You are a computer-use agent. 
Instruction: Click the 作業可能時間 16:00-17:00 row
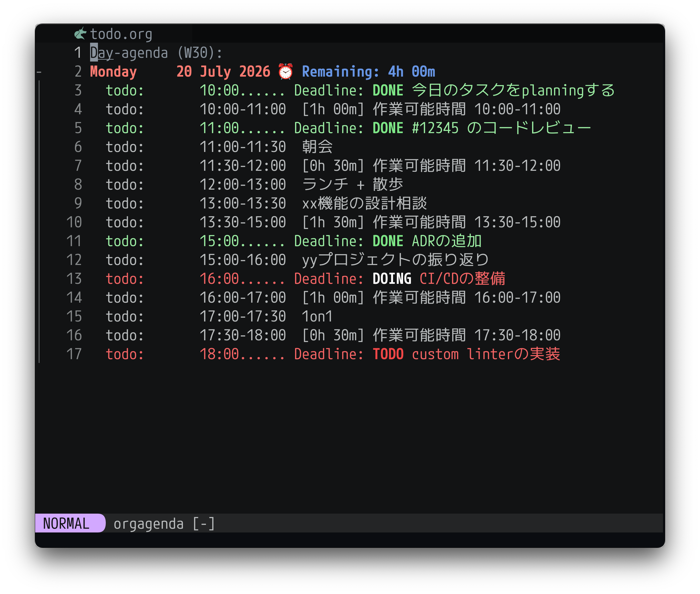click(x=333, y=298)
